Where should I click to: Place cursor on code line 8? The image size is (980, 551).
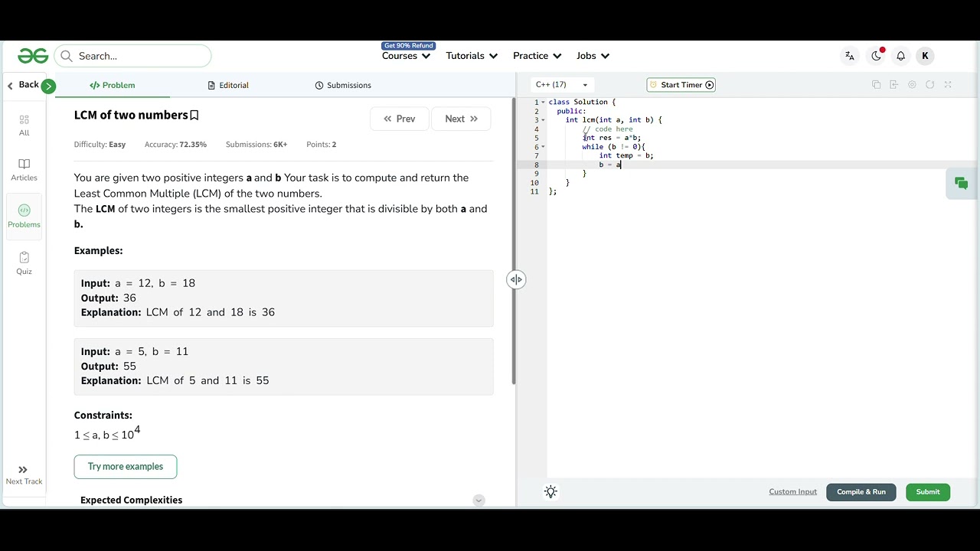click(x=762, y=165)
